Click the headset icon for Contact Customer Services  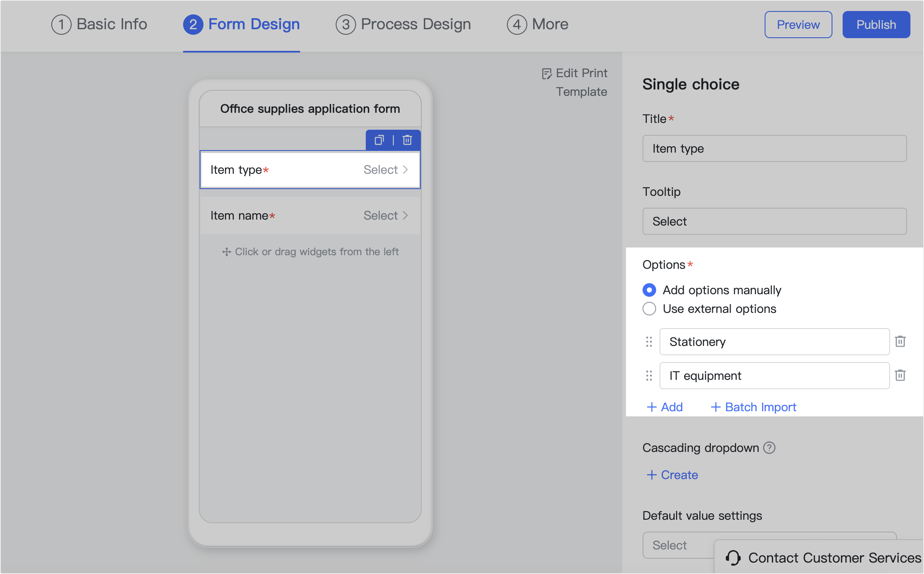point(733,557)
